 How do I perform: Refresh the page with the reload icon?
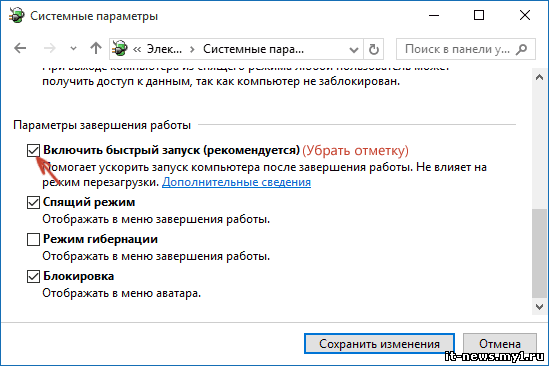pos(374,49)
